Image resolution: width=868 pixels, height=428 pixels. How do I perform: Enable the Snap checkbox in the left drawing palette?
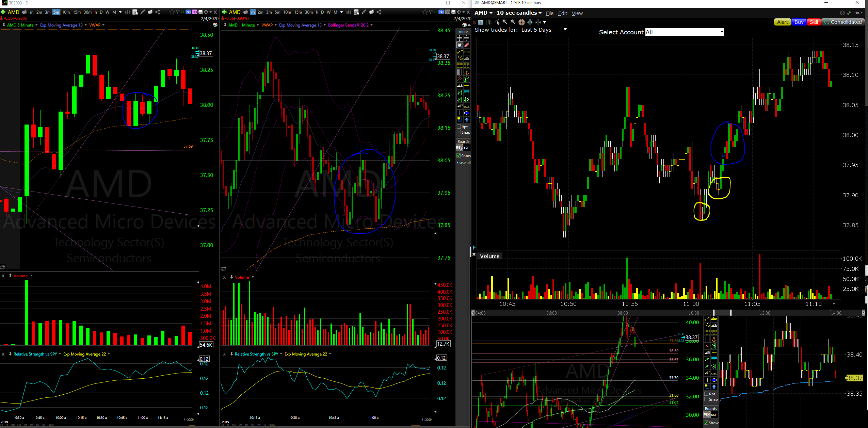point(459,132)
